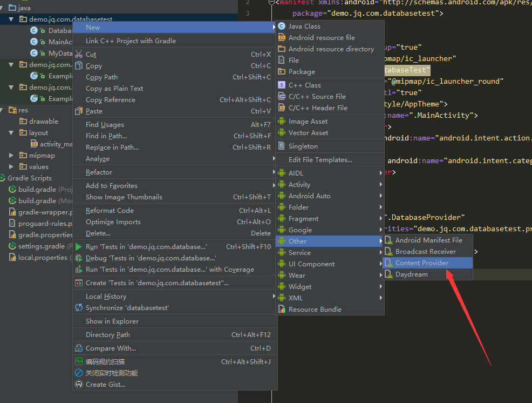This screenshot has width=532, height=403.
Task: Click the C/C++ Header File icon
Action: 281,108
